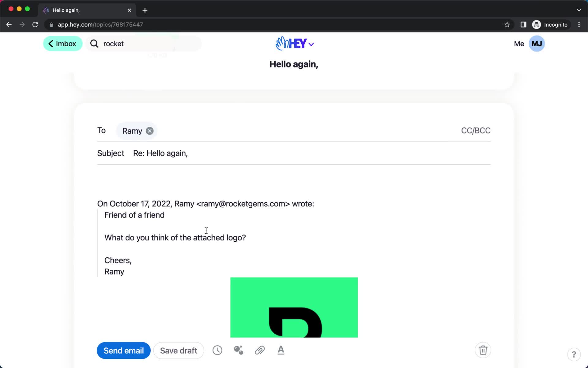Click the search magnifying glass icon
588x368 pixels.
(94, 44)
